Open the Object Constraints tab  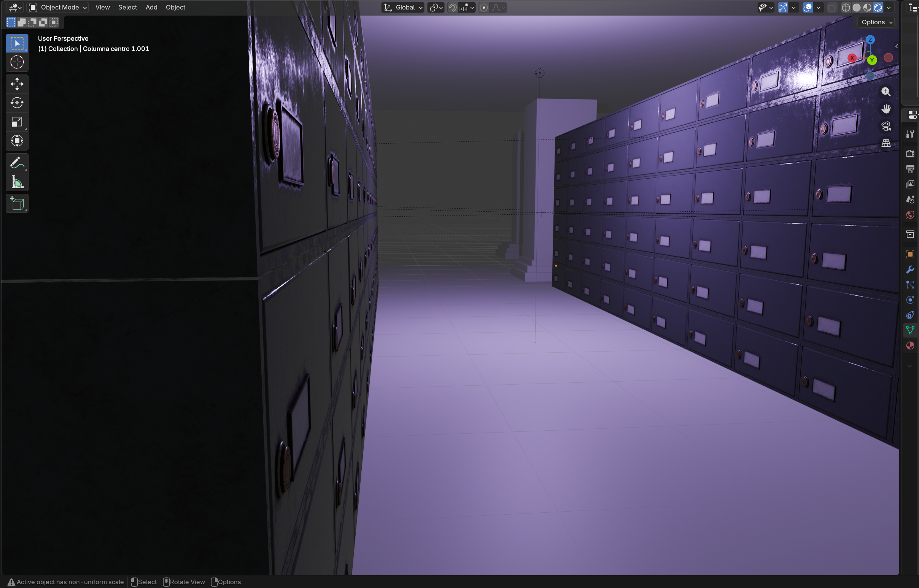pos(910,315)
